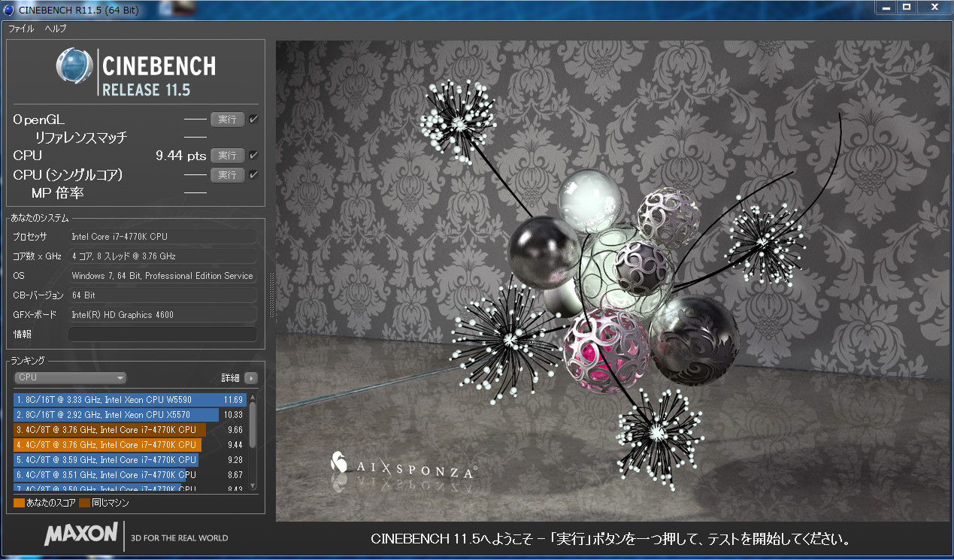Toggle the CPU test checkbox

click(253, 156)
